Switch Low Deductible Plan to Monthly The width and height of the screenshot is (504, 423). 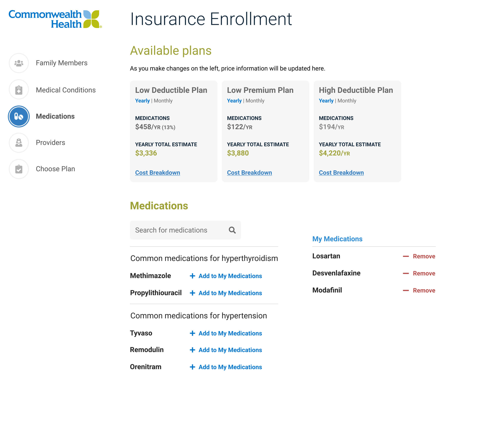coord(163,101)
